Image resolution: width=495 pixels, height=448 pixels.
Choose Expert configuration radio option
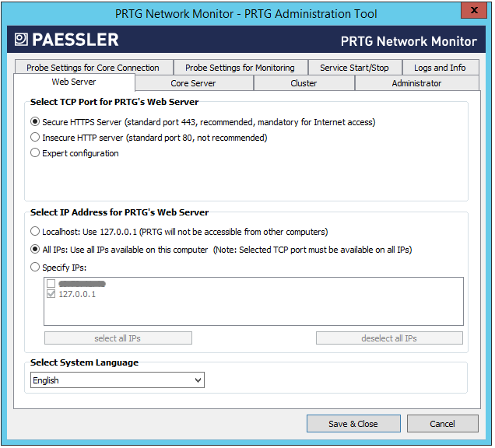click(35, 153)
